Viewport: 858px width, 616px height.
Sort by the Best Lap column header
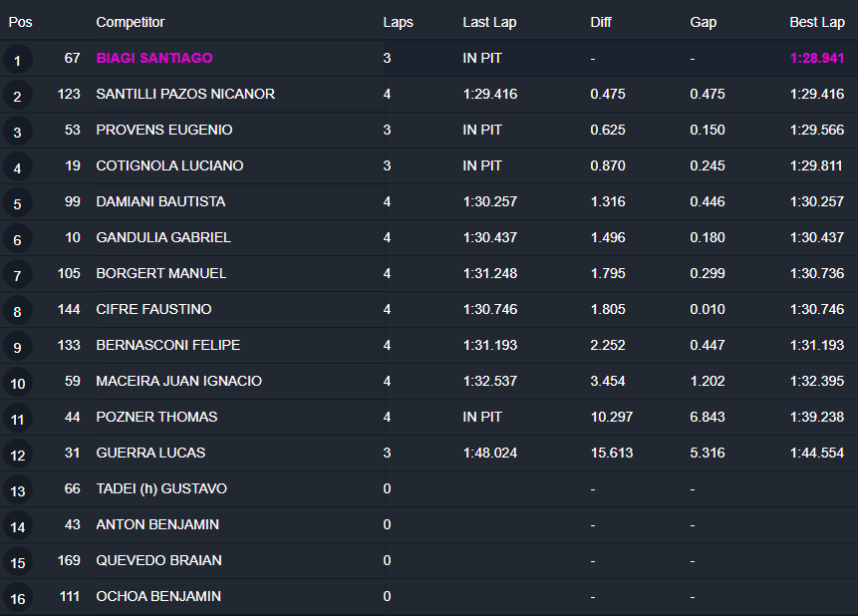[817, 22]
